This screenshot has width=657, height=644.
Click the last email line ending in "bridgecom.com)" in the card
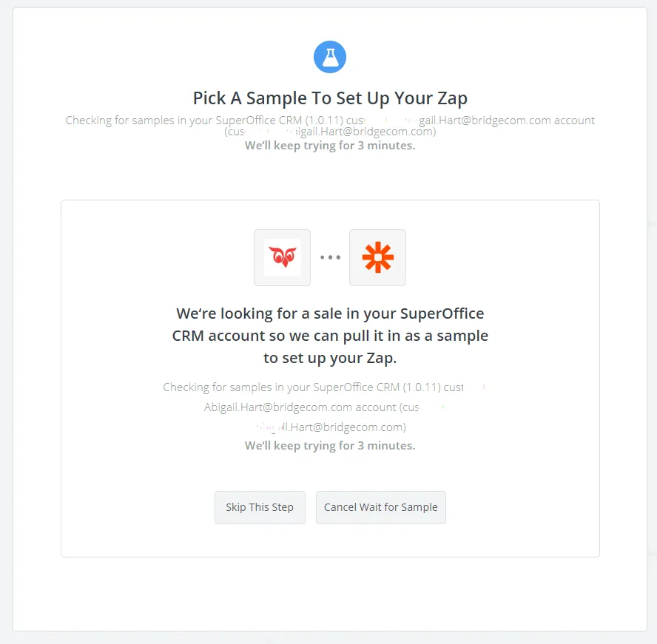click(x=348, y=427)
